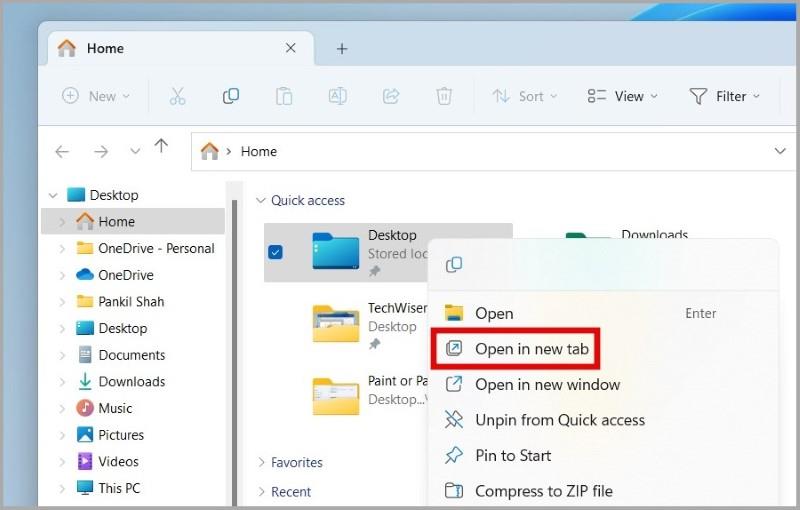Click the Paste clipboard icon in toolbar
Screen dimensions: 800x510
[284, 96]
